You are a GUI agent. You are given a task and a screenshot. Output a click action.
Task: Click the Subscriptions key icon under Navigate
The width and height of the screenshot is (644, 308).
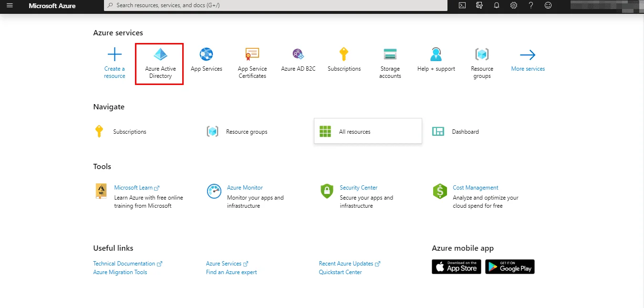[99, 131]
